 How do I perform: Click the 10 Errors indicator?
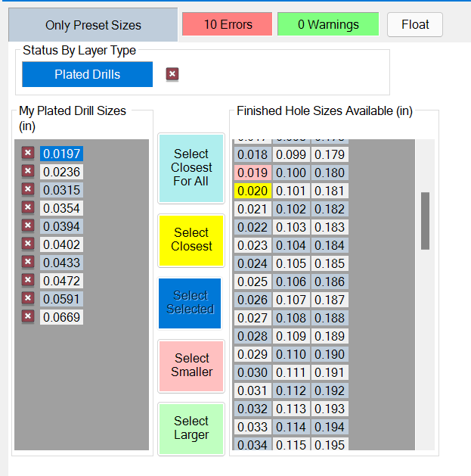click(x=228, y=24)
